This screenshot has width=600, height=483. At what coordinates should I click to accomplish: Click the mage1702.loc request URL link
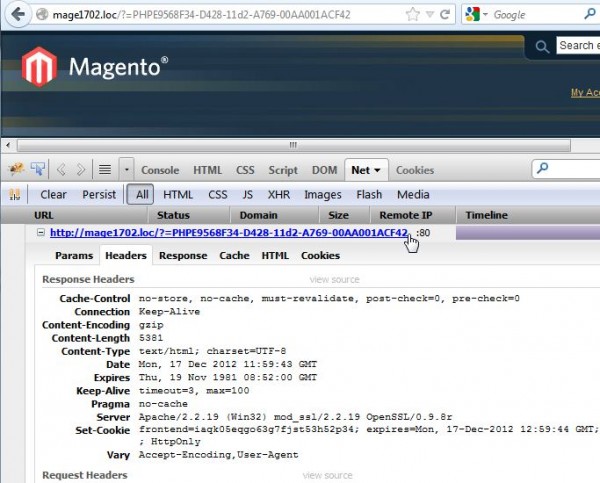229,233
